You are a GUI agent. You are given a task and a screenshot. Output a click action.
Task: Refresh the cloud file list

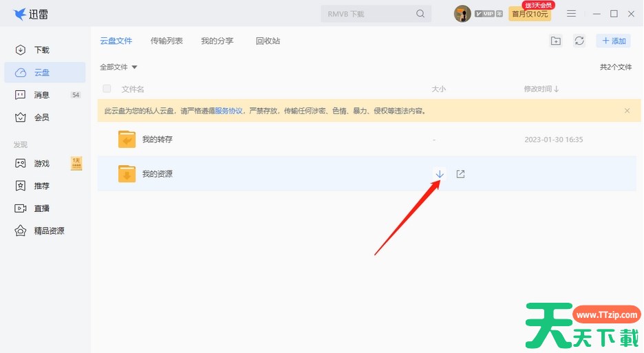[579, 41]
